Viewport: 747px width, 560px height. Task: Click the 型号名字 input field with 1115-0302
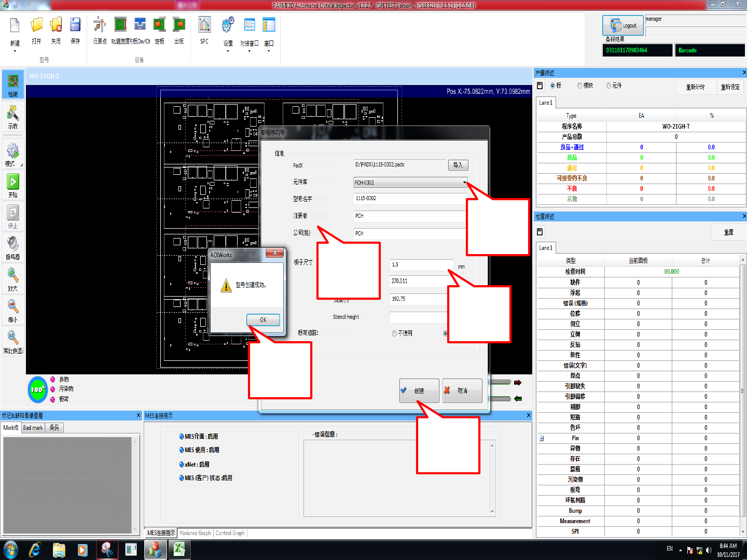(x=410, y=199)
